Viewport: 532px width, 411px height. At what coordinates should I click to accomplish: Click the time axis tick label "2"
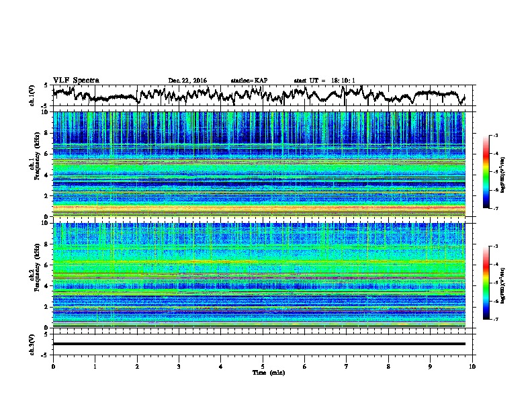pos(137,366)
